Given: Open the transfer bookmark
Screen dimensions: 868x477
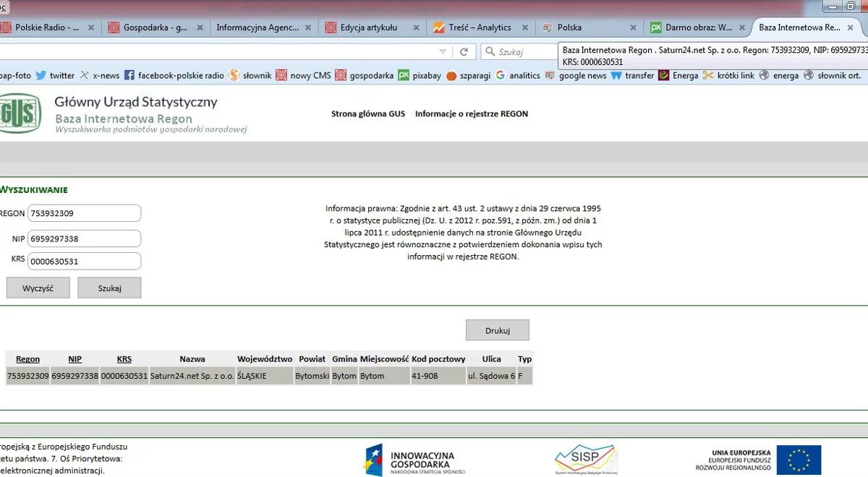Looking at the screenshot, I should click(633, 75).
